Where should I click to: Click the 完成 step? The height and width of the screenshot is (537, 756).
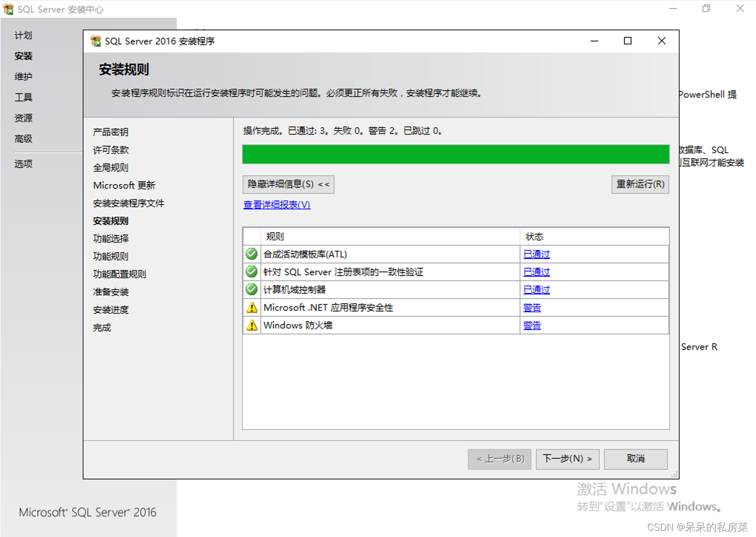(x=102, y=328)
